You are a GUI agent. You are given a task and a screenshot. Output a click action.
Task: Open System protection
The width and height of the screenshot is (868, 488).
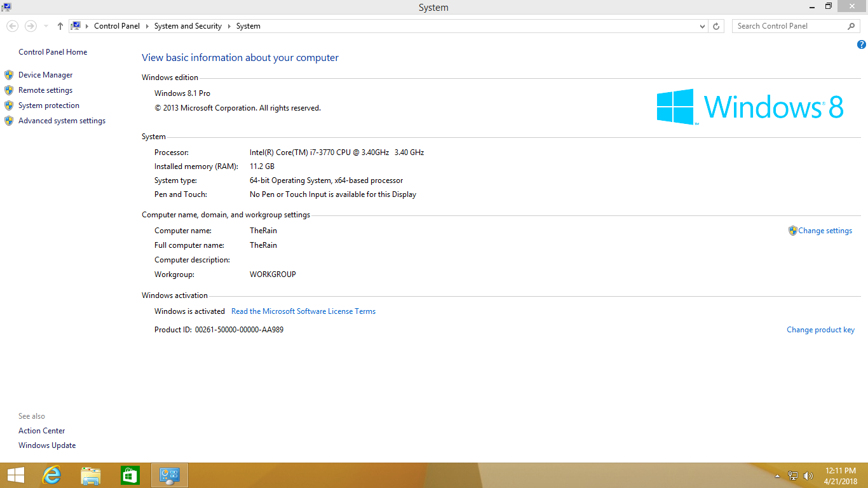pyautogui.click(x=49, y=105)
